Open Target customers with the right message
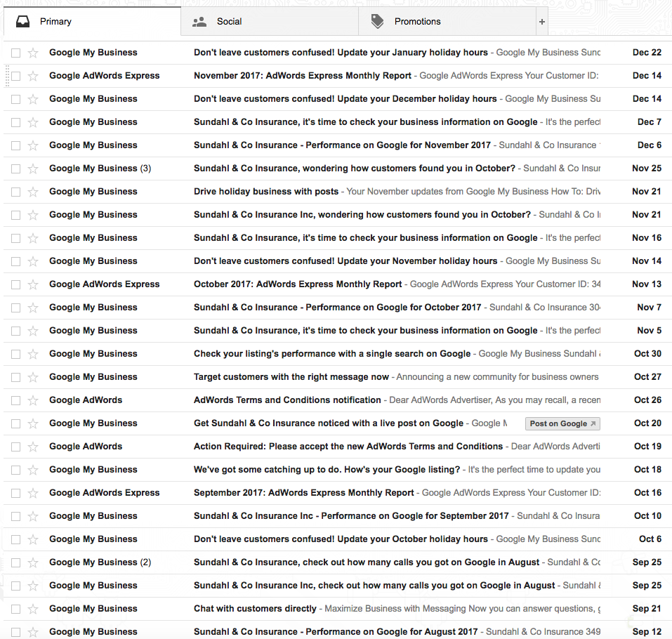Image resolution: width=672 pixels, height=639 pixels. click(x=291, y=377)
